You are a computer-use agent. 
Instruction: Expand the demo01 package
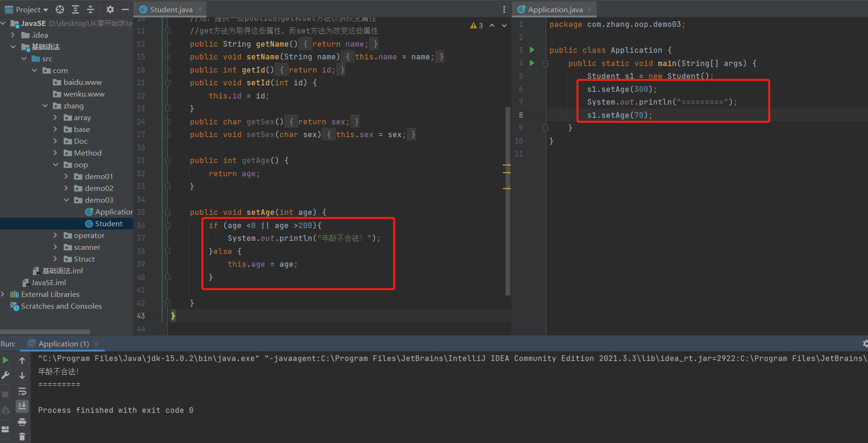[x=66, y=176]
